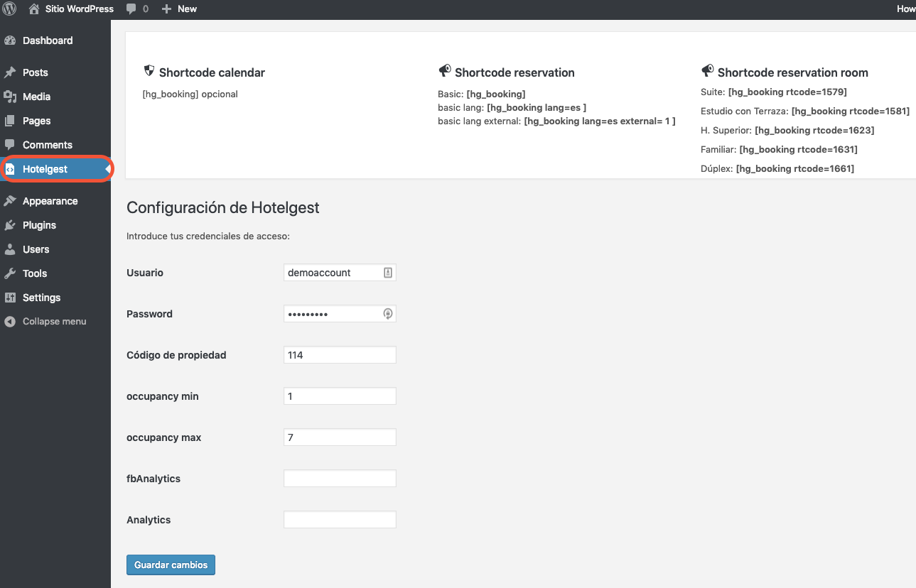The width and height of the screenshot is (916, 588).
Task: Click megaphone icon beside Shortcode reservation room
Action: (x=708, y=71)
